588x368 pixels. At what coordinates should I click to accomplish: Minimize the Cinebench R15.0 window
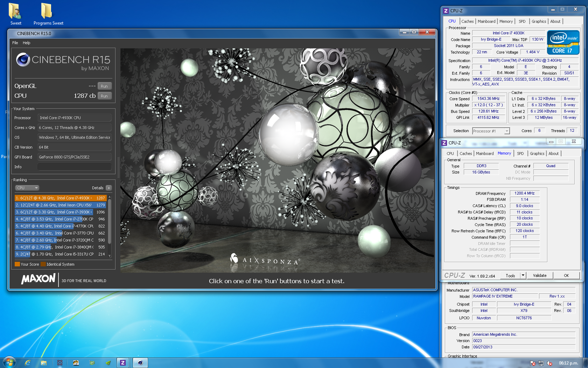pyautogui.click(x=405, y=32)
